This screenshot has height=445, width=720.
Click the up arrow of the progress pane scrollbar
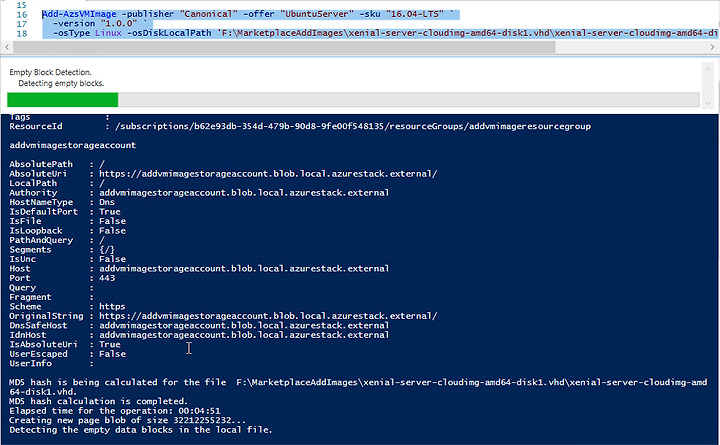click(708, 69)
